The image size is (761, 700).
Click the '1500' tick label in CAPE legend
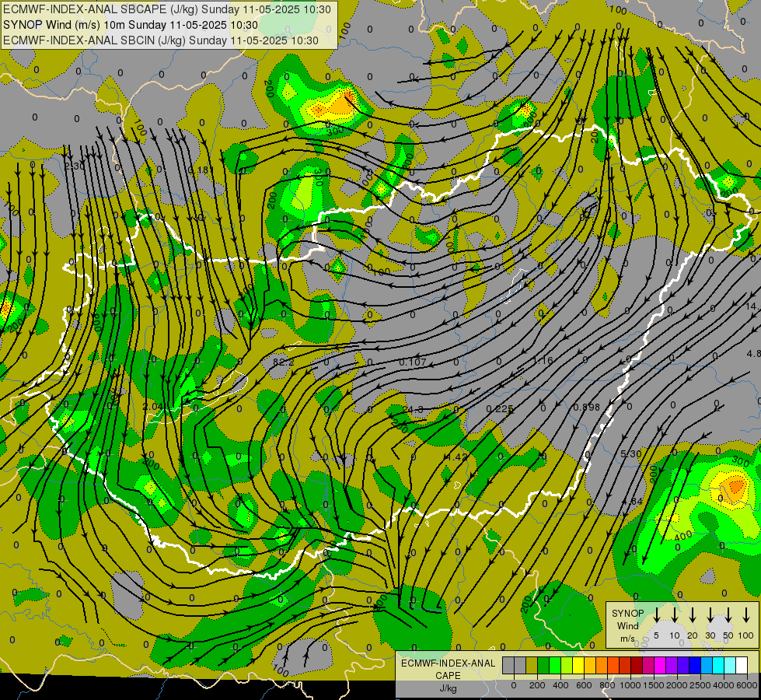654,685
